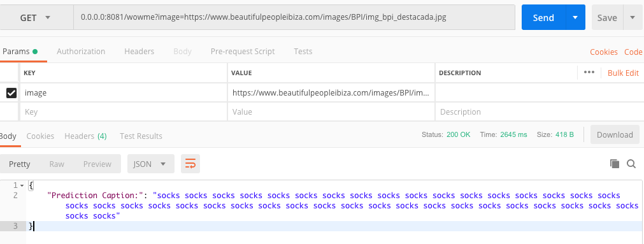This screenshot has height=244, width=644.
Task: Click the Size 418 B value
Action: click(566, 134)
